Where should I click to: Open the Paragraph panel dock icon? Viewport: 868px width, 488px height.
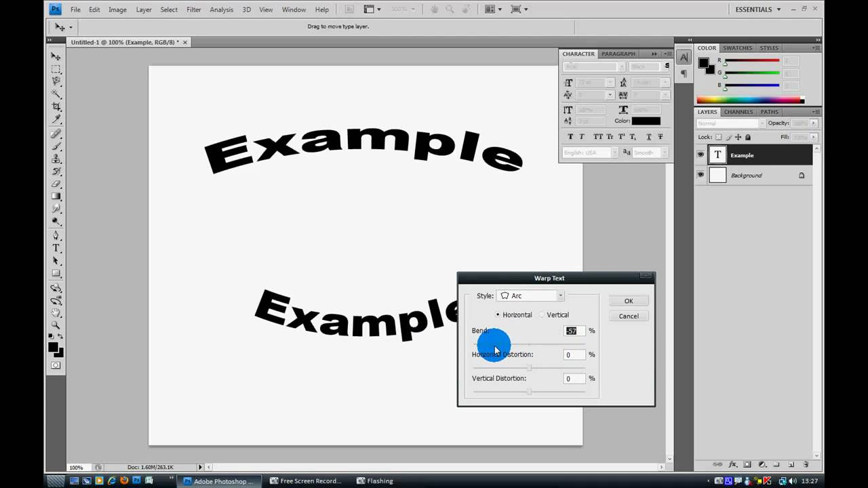click(x=684, y=73)
